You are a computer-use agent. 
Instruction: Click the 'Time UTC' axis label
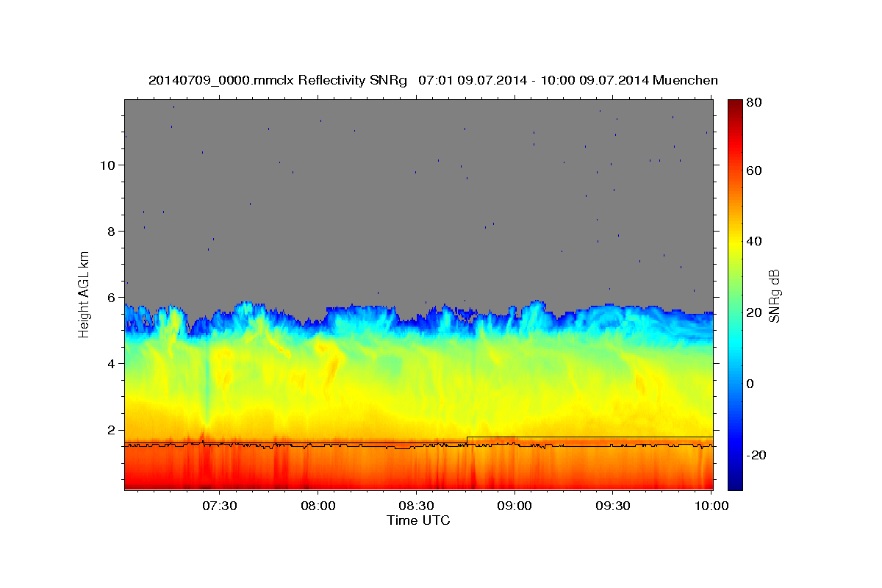click(x=418, y=520)
